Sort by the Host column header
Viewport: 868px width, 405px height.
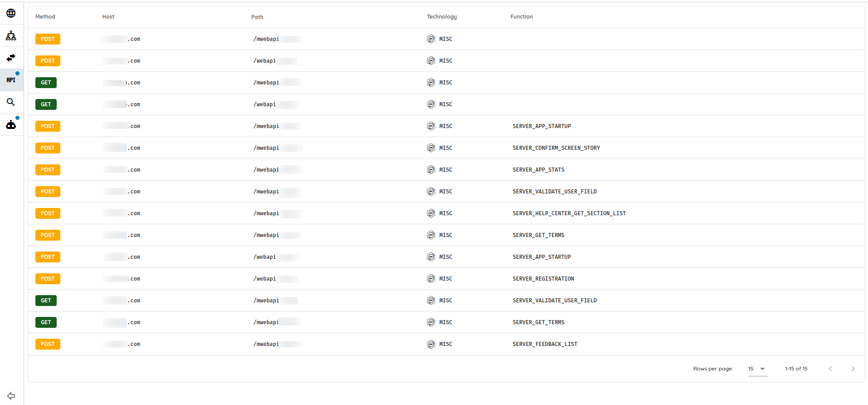(108, 17)
